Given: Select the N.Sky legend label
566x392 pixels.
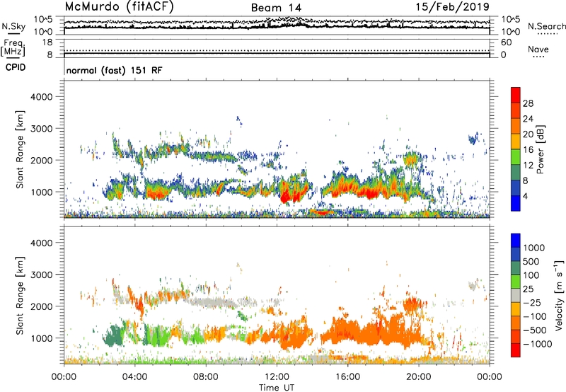Looking at the screenshot, I should (13, 26).
